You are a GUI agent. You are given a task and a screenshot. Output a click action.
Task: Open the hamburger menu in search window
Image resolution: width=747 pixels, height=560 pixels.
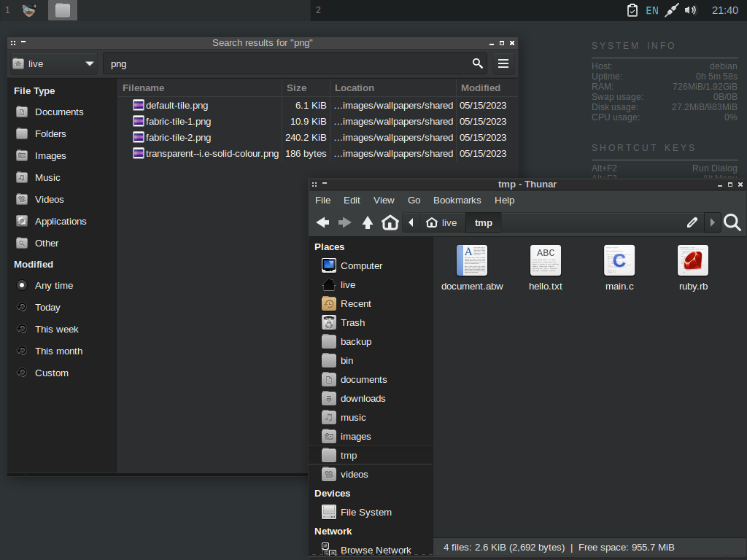pos(503,63)
